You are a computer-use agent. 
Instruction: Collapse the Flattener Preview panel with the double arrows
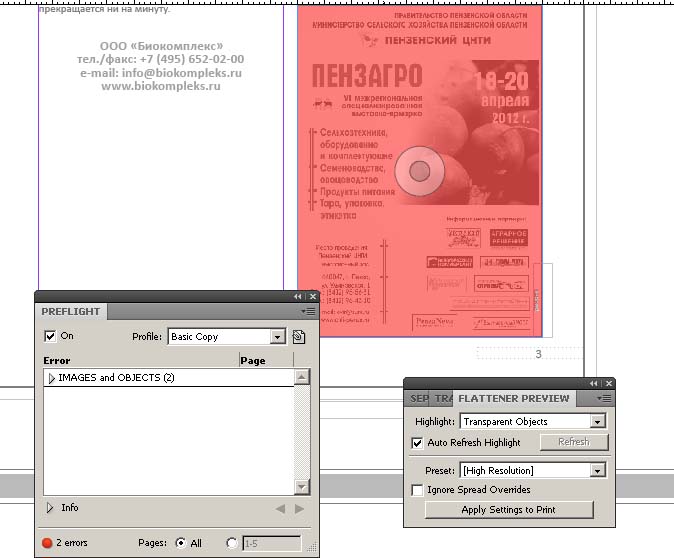[x=594, y=383]
